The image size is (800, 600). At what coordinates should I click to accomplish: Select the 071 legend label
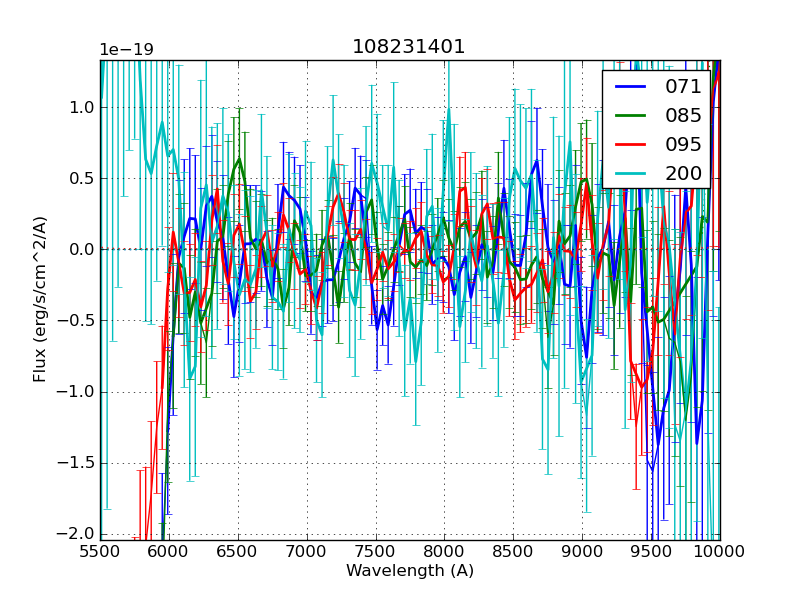683,86
